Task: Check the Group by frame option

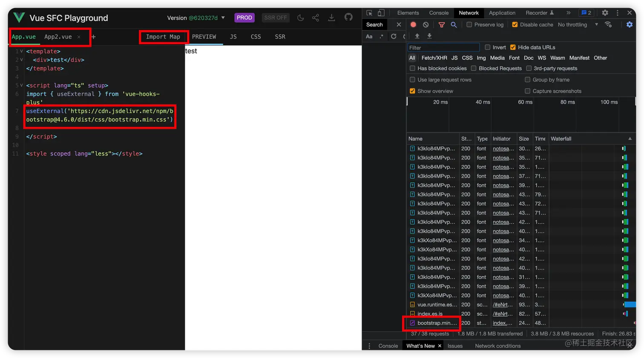Action: [527, 80]
